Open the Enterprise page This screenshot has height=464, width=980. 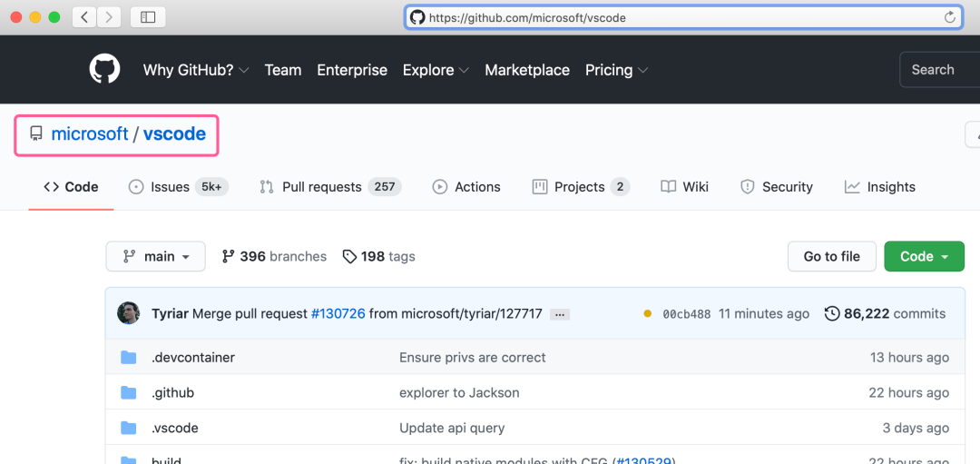coord(352,70)
